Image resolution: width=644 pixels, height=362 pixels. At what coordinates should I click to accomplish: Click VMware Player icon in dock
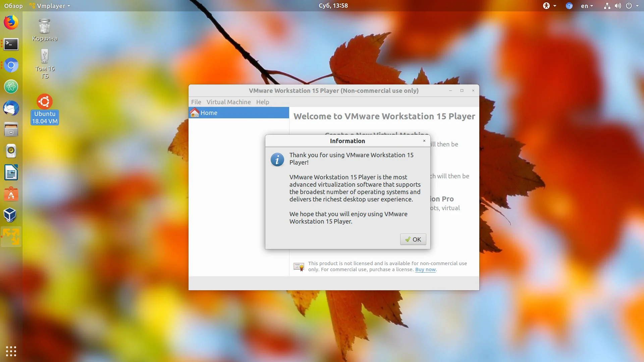11,237
